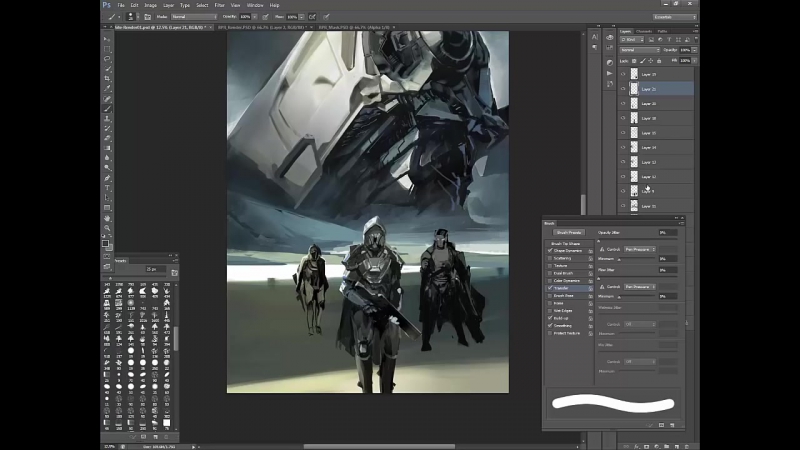Filter layers by type layers icon
The width and height of the screenshot is (800, 450).
point(669,40)
